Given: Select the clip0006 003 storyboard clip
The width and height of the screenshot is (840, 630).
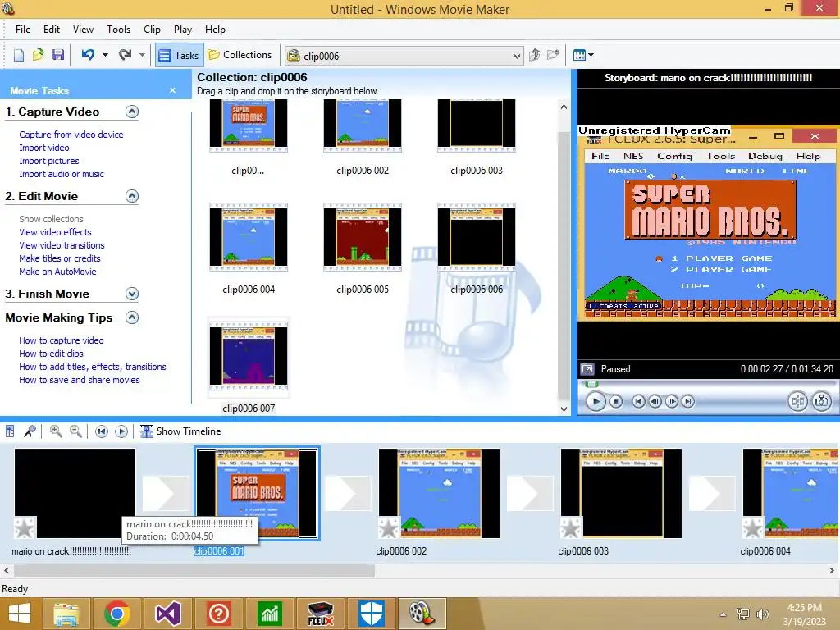Looking at the screenshot, I should (x=621, y=493).
